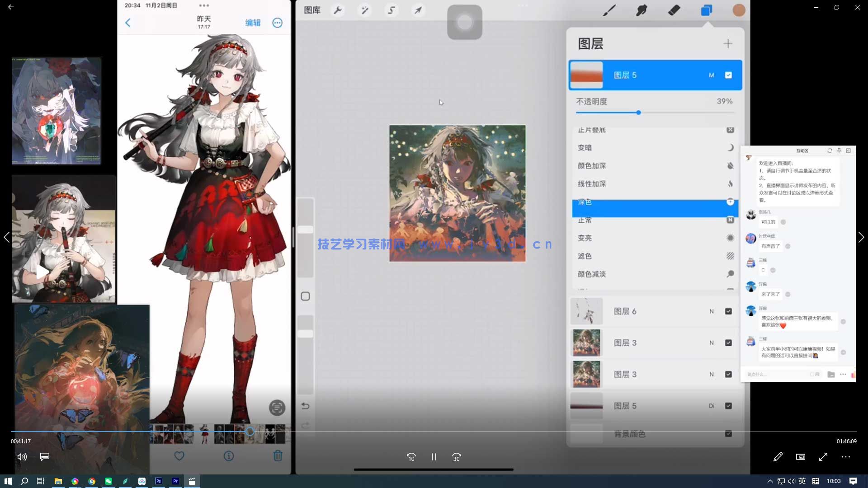
Task: Select 变暗 blend mode from the list
Action: (585, 147)
